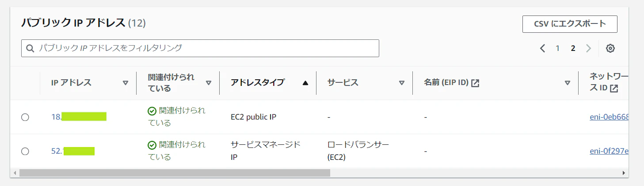Sort by IP アドレス column arrow
644x186 pixels.
[126, 83]
